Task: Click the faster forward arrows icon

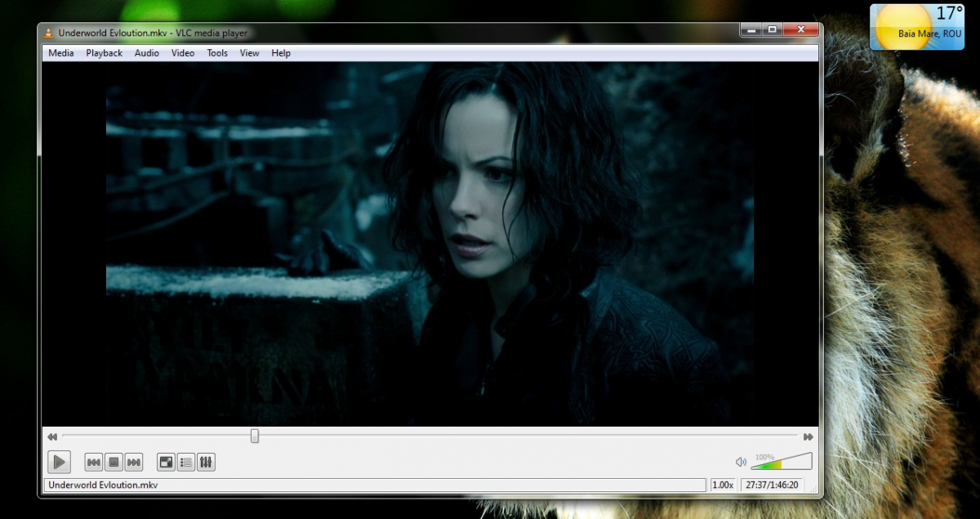Action: (x=808, y=437)
